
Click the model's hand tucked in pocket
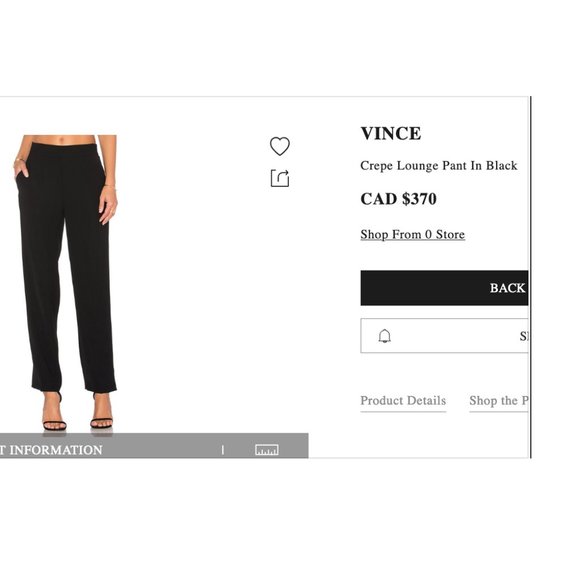click(x=22, y=168)
